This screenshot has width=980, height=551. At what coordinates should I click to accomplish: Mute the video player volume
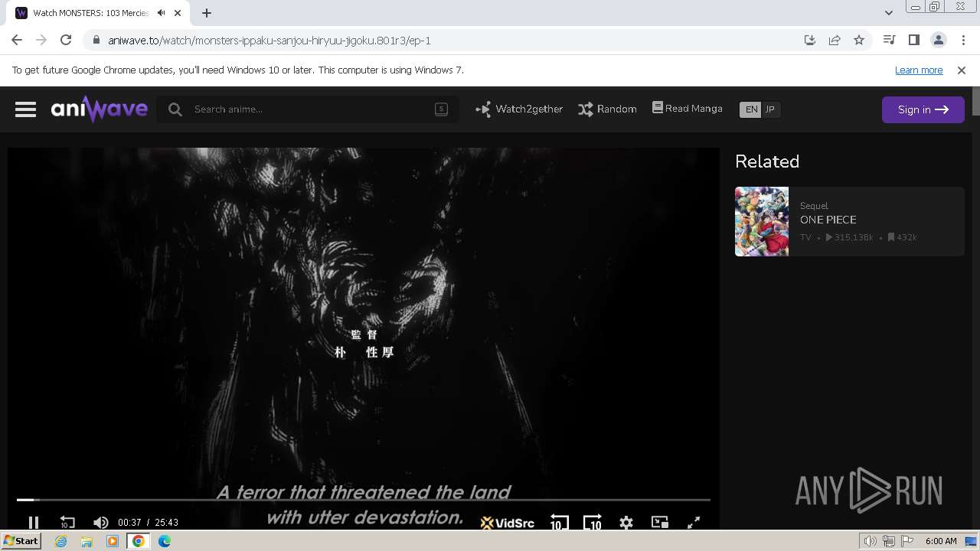click(100, 523)
